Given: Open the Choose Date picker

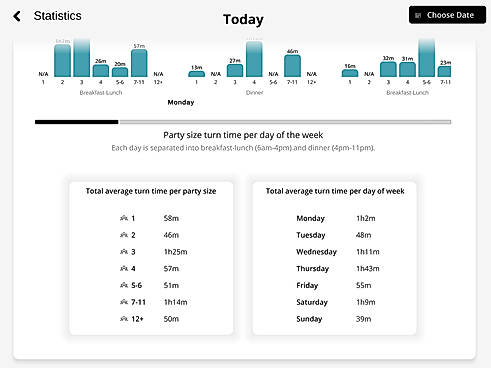Looking at the screenshot, I should click(447, 15).
